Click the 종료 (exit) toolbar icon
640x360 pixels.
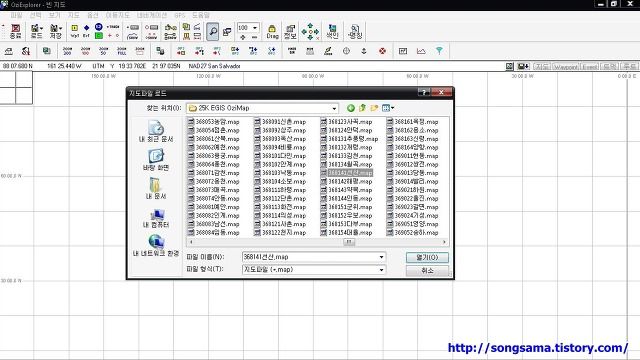(15, 31)
